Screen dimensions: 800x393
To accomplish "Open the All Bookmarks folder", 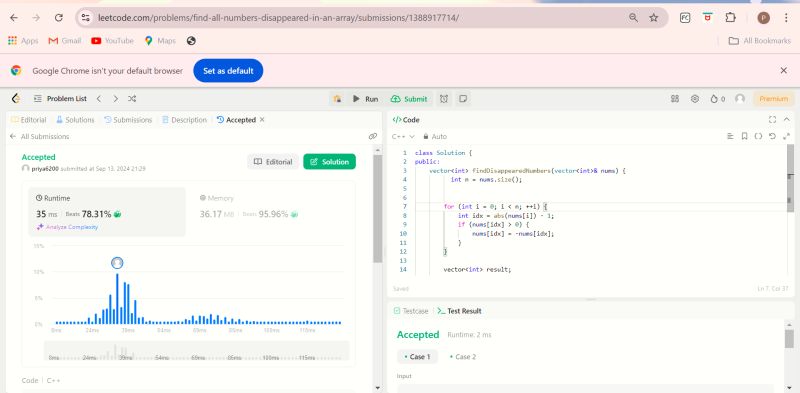I will point(760,41).
